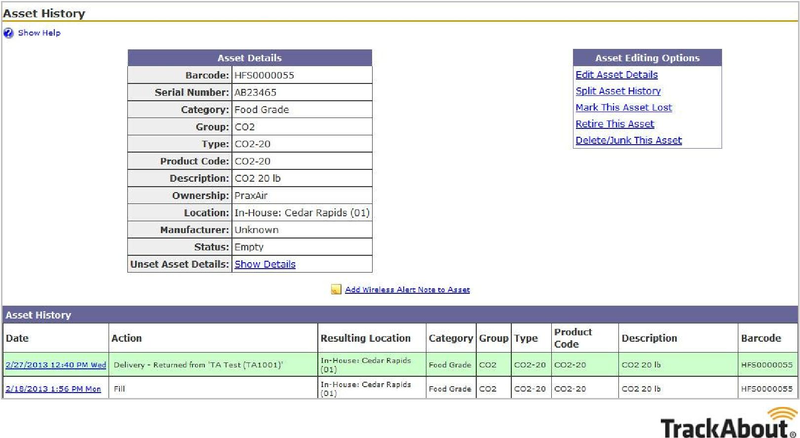The height and width of the screenshot is (438, 800).
Task: Click the CO2 20 lb description value in Asset Details
Action: click(257, 178)
